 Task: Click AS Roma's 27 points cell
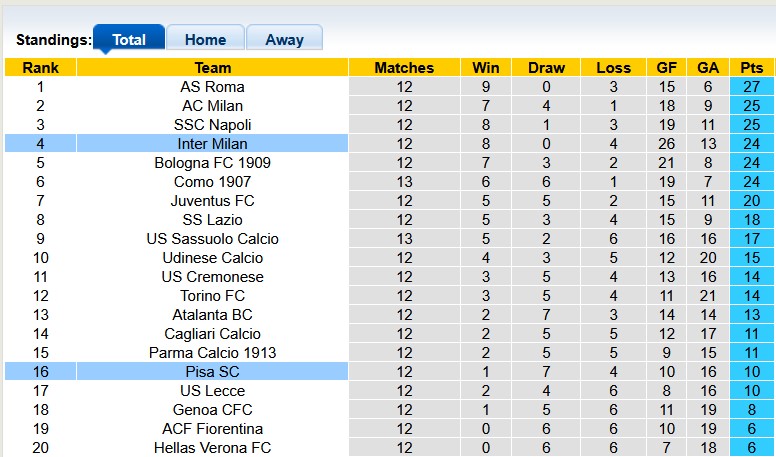(x=751, y=87)
